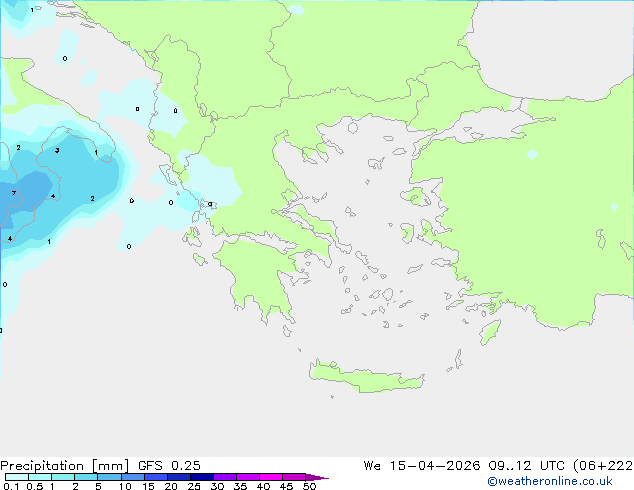Viewport: 634px width, 490px height.
Task: Click the date 'We 15-04-2026' text
Action: click(422, 466)
